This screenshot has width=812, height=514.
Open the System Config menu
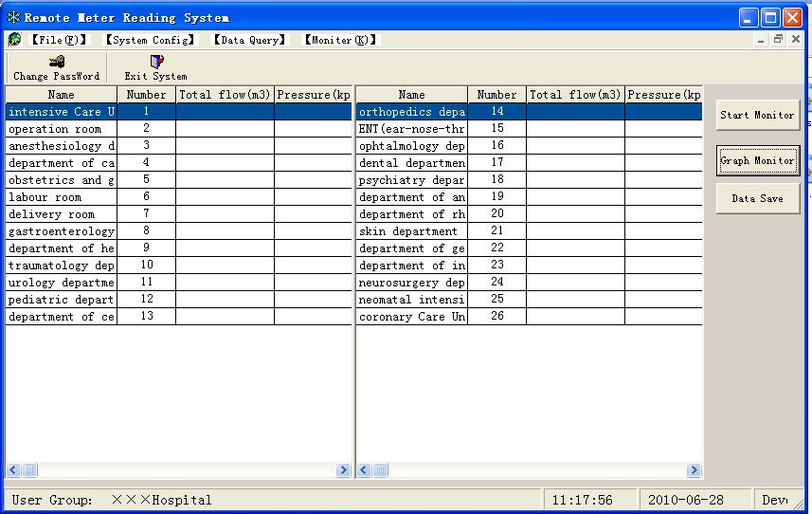coord(150,40)
